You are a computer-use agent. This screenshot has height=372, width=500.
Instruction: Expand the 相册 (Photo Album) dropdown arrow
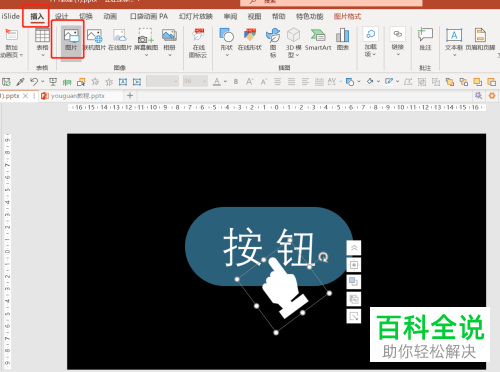point(170,55)
